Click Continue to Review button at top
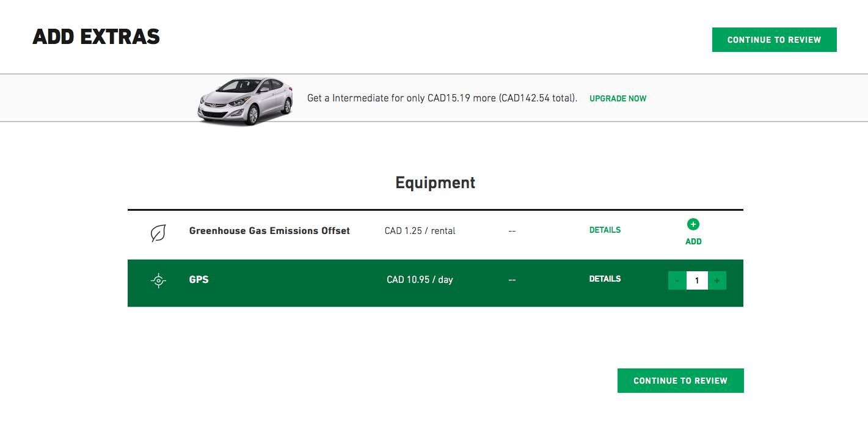The image size is (868, 446). point(774,40)
